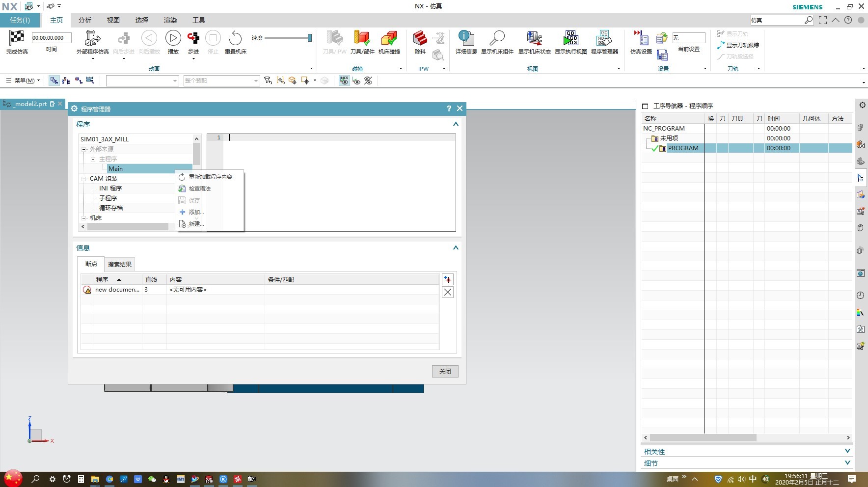868x487 pixels.
Task: Open 详细信息 details icon
Action: pyautogui.click(x=466, y=38)
